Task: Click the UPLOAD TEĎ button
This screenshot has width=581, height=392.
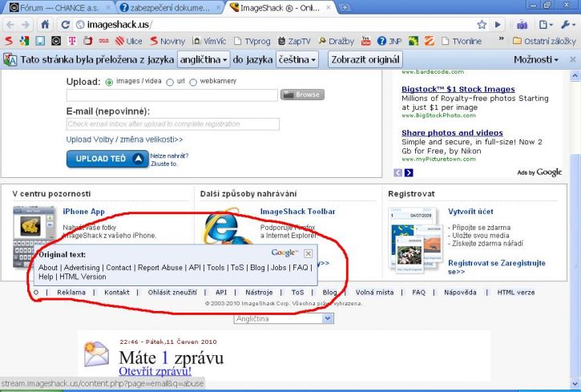Action: coord(107,159)
